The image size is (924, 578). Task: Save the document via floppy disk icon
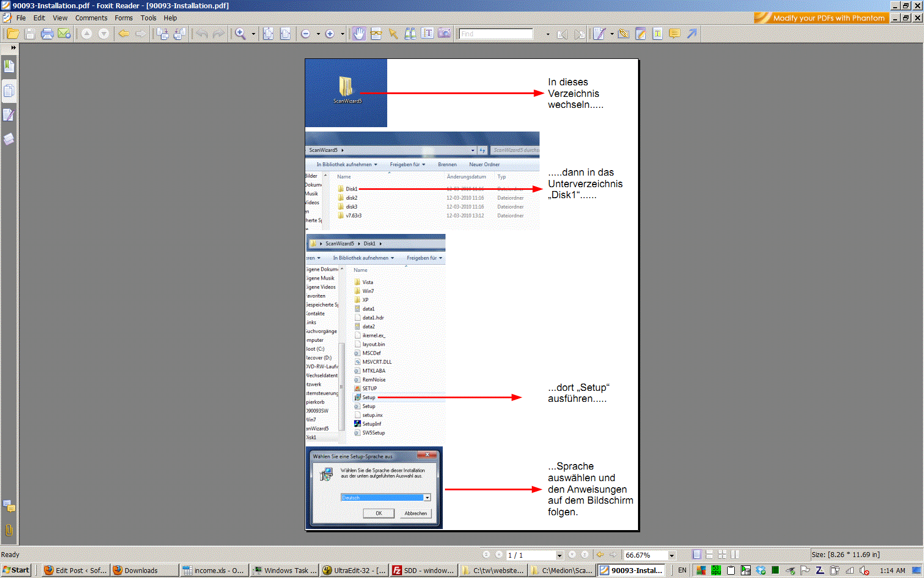(x=30, y=34)
